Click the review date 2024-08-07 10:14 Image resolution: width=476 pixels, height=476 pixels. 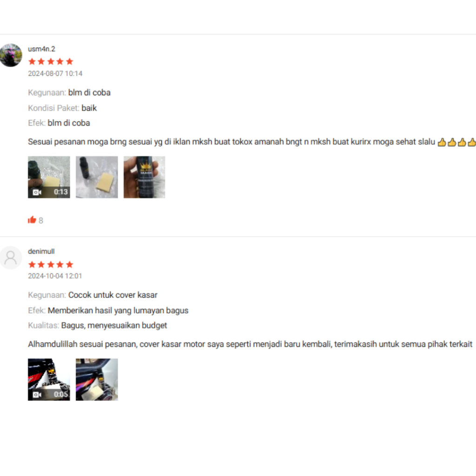pyautogui.click(x=55, y=73)
